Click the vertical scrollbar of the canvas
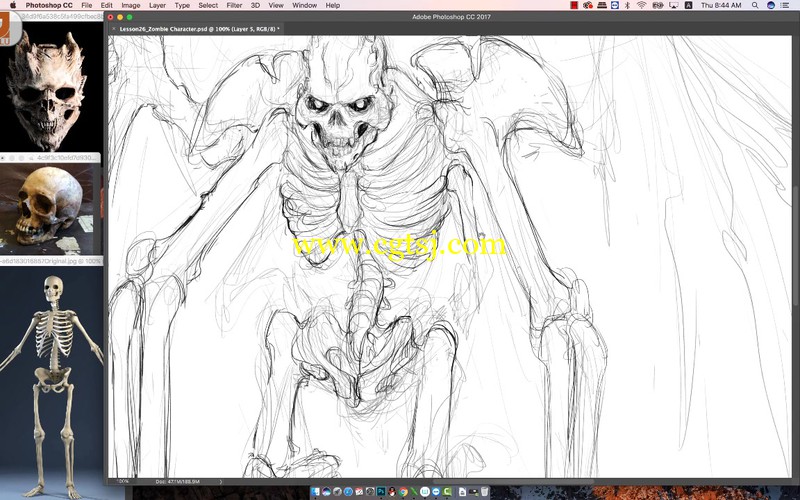This screenshot has width=800, height=500. [796, 247]
